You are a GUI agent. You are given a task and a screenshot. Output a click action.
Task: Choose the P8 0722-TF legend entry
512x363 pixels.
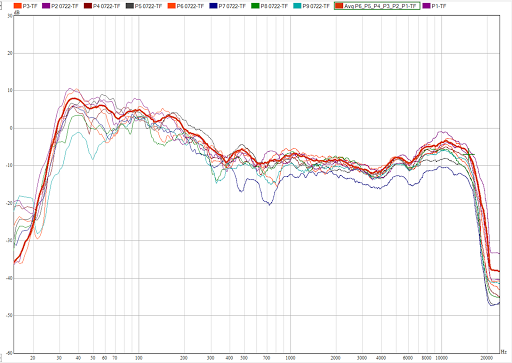click(x=270, y=6)
